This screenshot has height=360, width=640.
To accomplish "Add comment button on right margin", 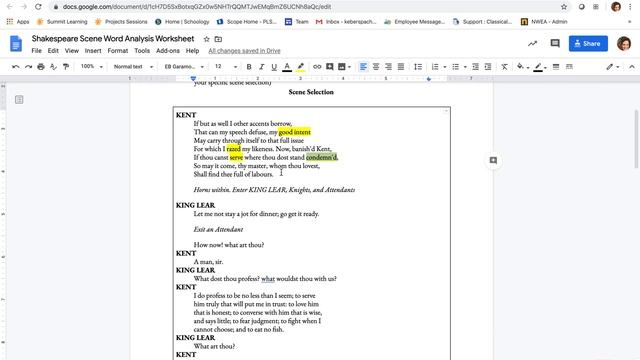I will pos(493,160).
